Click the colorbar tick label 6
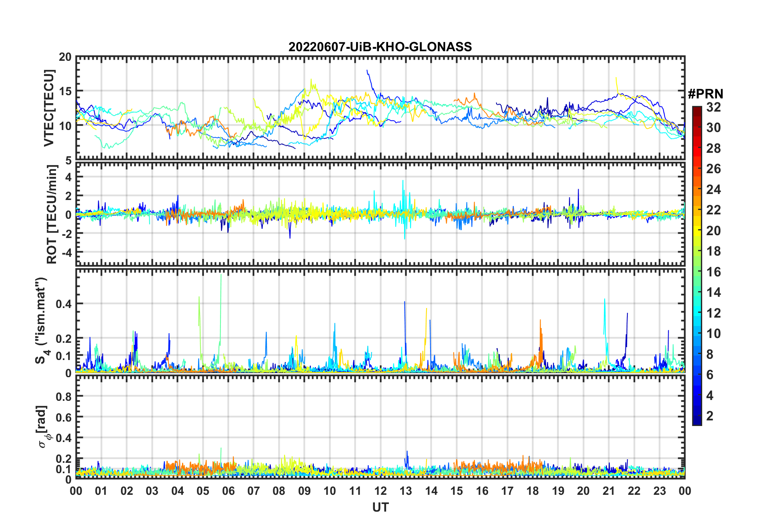 (710, 375)
